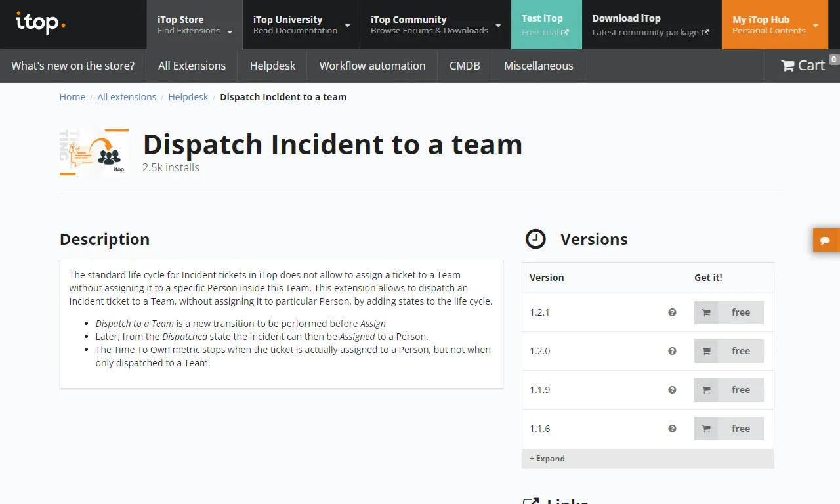The image size is (840, 504).
Task: Click help icon for version 1.2.0
Action: 672,351
